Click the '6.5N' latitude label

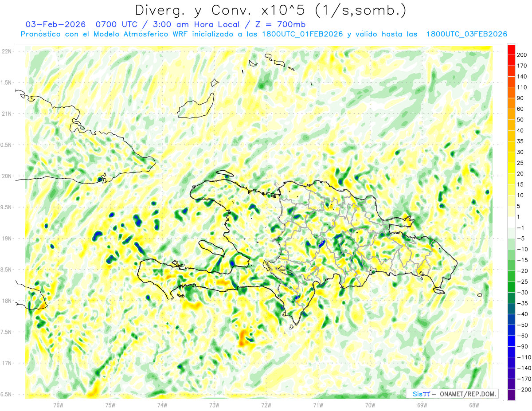pyautogui.click(x=6, y=394)
